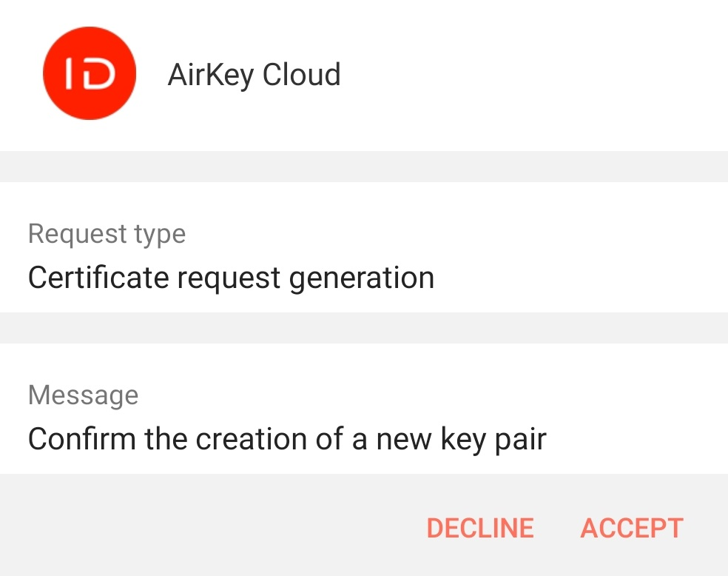
Task: Tap the AirKey Cloud app avatar
Action: click(x=90, y=74)
